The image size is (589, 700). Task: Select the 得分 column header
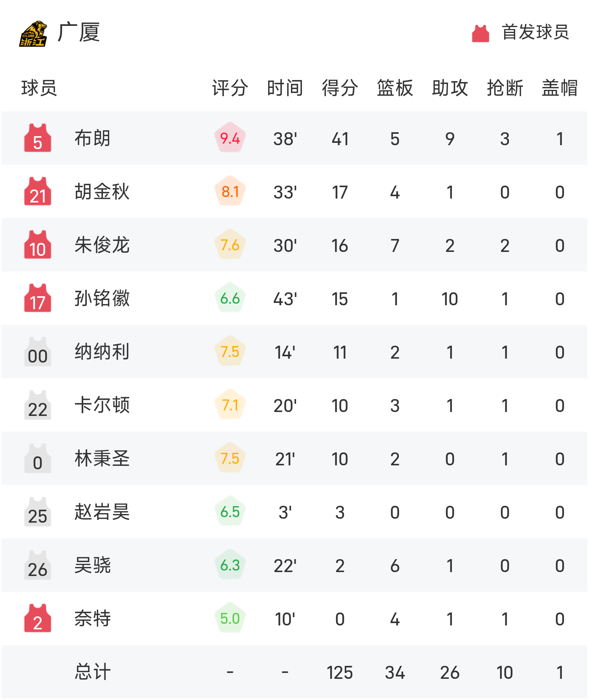tap(340, 88)
